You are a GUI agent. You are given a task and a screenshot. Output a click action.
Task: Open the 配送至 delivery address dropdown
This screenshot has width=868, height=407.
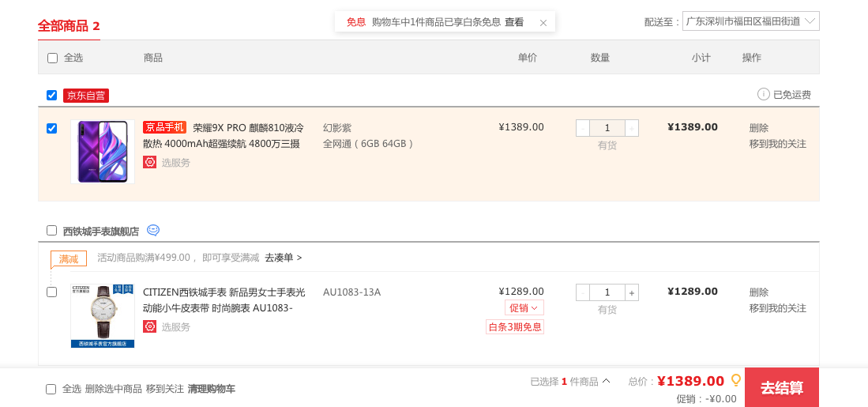[750, 21]
